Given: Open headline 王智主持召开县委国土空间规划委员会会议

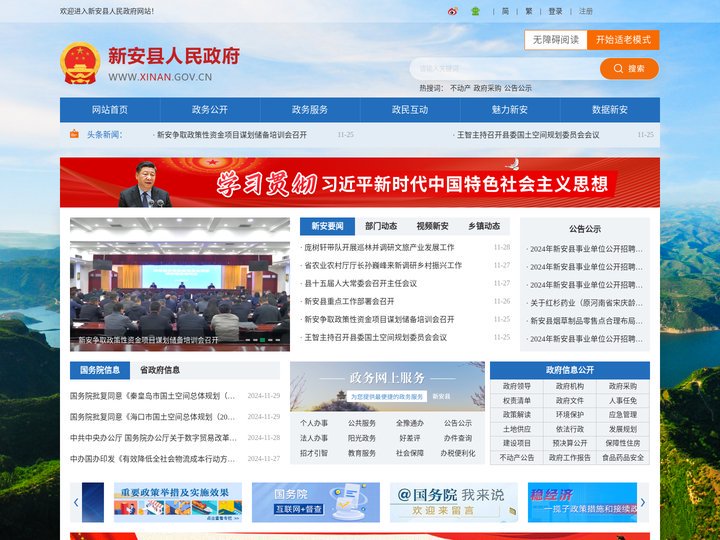Looking at the screenshot, I should pos(528,135).
